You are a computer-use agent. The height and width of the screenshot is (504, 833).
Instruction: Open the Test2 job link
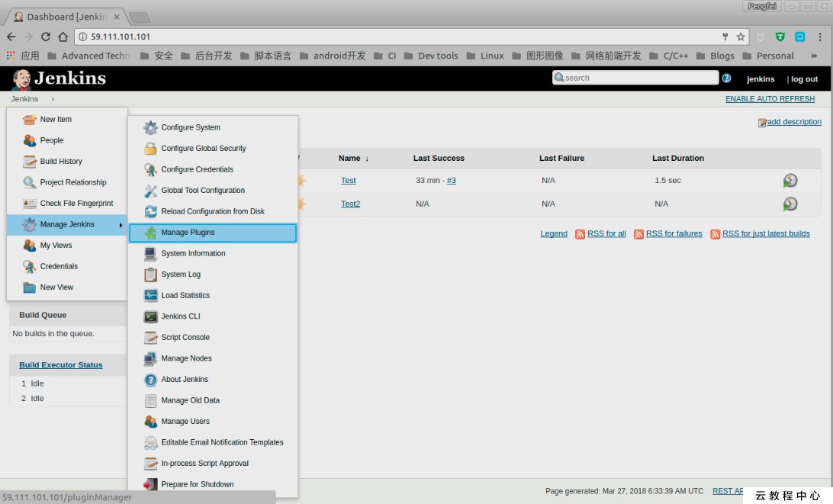[x=351, y=204]
